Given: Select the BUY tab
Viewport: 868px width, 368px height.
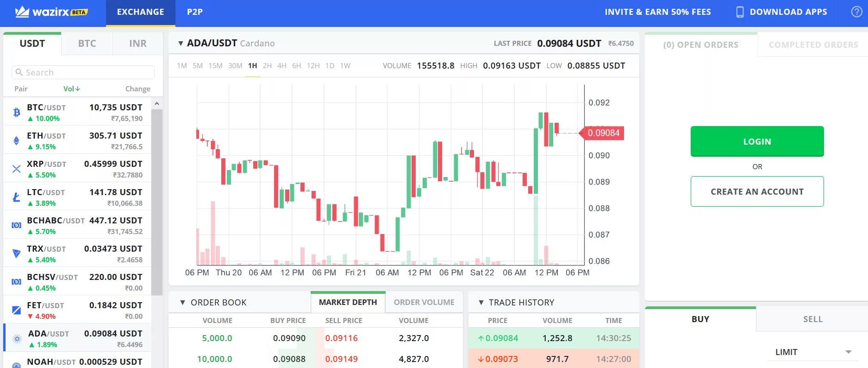Looking at the screenshot, I should (700, 319).
